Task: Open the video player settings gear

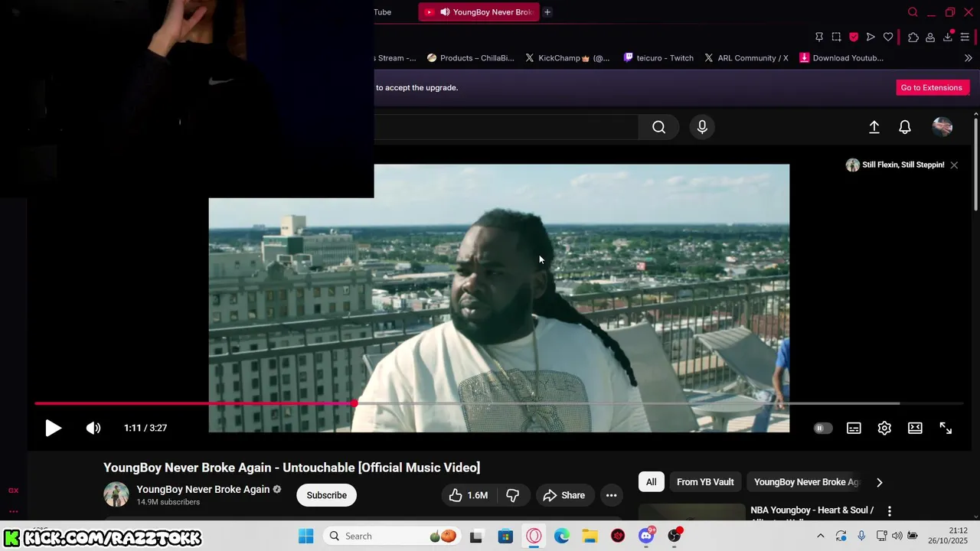Action: (x=884, y=428)
